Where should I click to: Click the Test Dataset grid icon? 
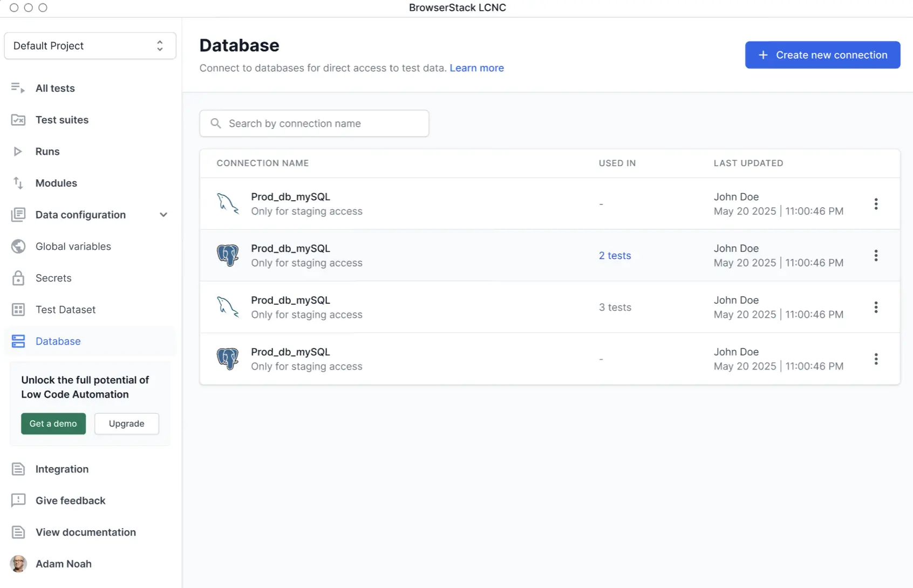point(18,310)
